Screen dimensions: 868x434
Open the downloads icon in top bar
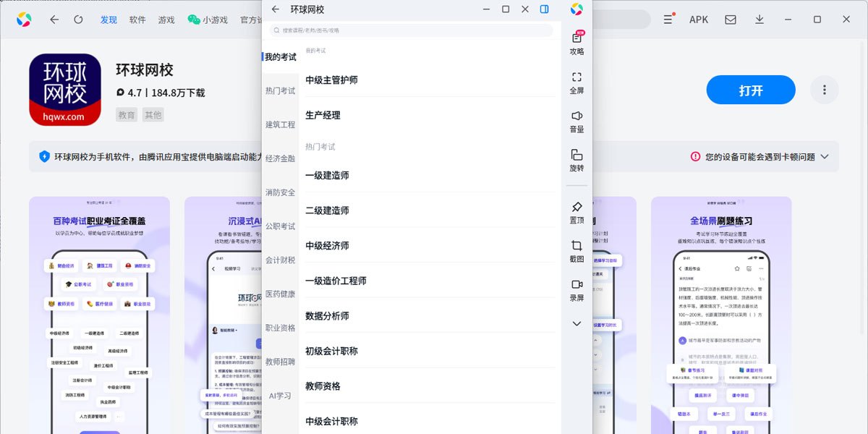[759, 20]
